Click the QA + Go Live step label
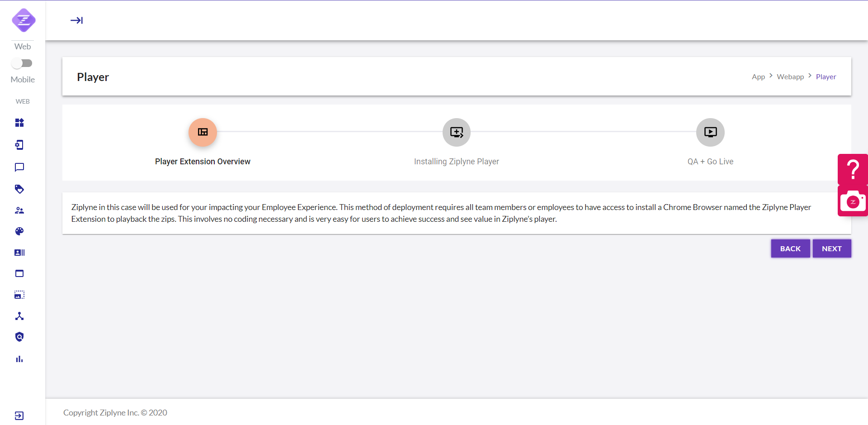This screenshot has height=425, width=868. [710, 162]
